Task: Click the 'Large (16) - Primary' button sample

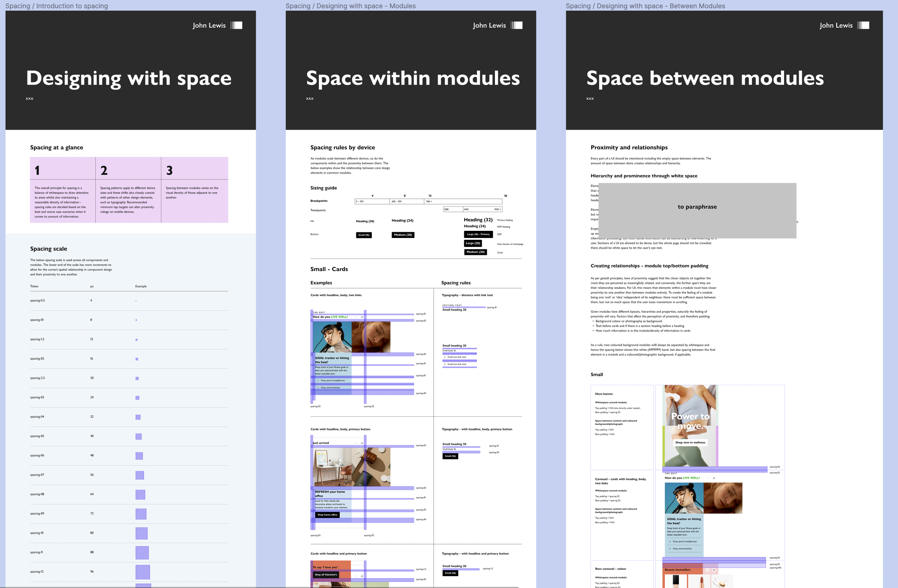Action: click(478, 234)
